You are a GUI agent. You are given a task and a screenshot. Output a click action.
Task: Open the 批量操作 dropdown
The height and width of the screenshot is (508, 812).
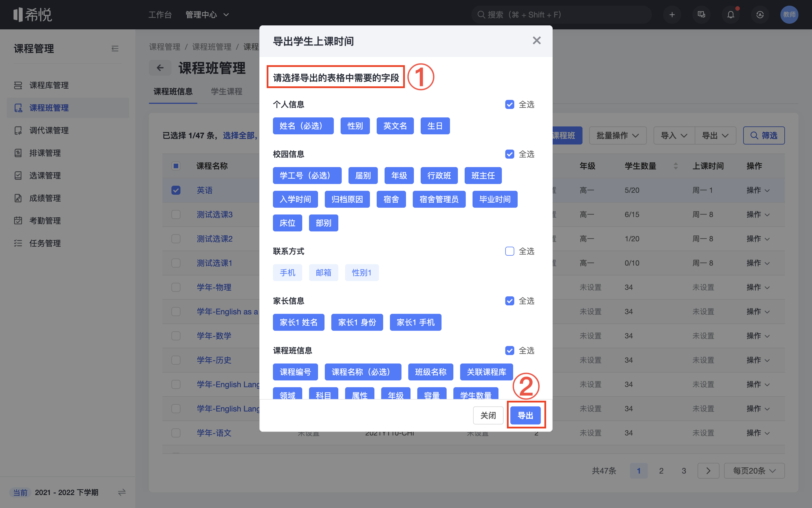click(x=618, y=135)
